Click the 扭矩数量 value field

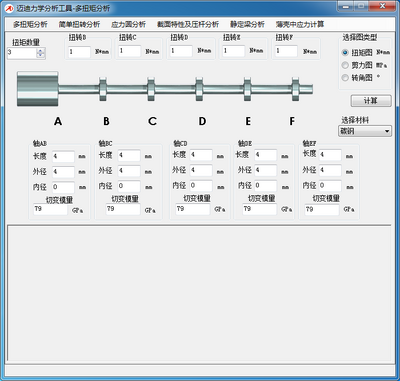tap(22, 52)
